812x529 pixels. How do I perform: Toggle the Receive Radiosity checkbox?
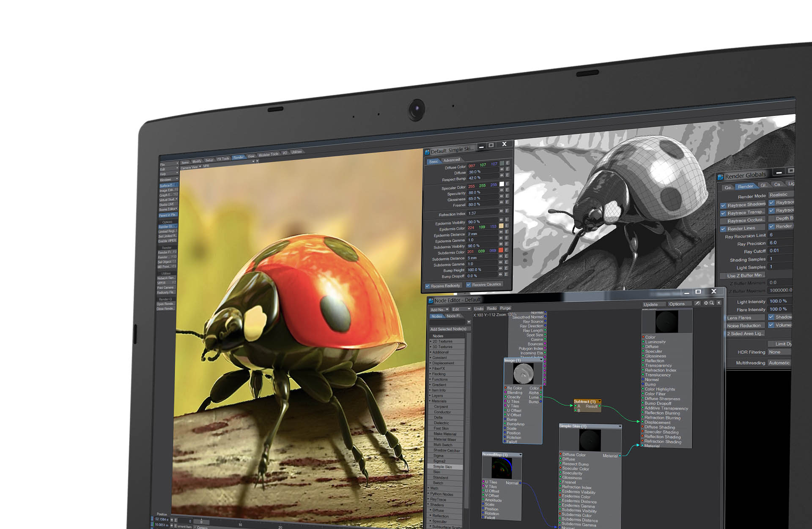coord(428,286)
